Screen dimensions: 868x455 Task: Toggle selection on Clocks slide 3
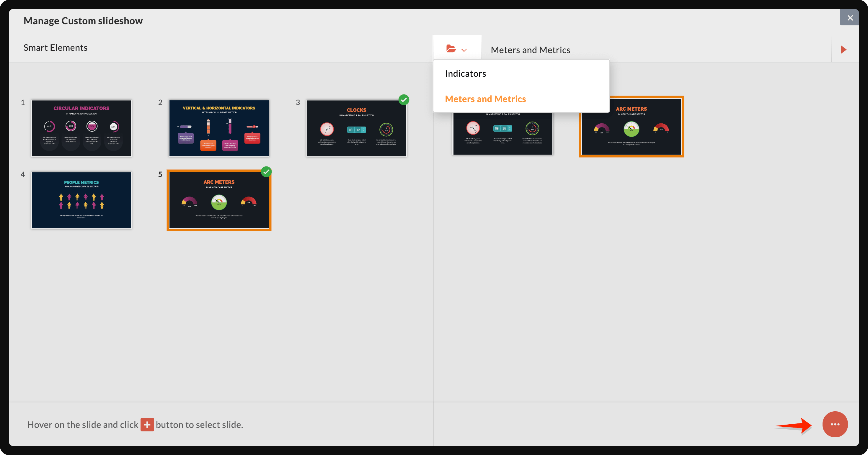(x=403, y=100)
